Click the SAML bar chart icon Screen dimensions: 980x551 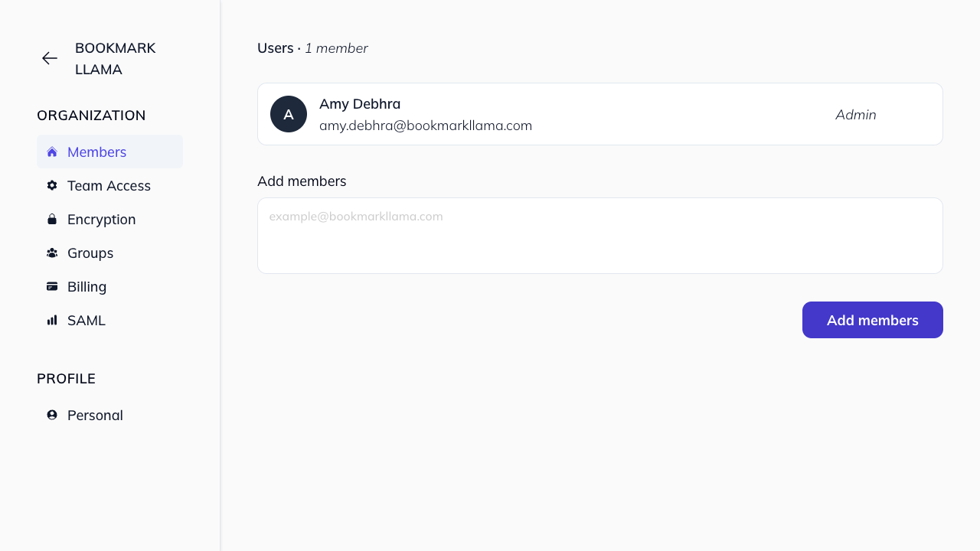(52, 320)
